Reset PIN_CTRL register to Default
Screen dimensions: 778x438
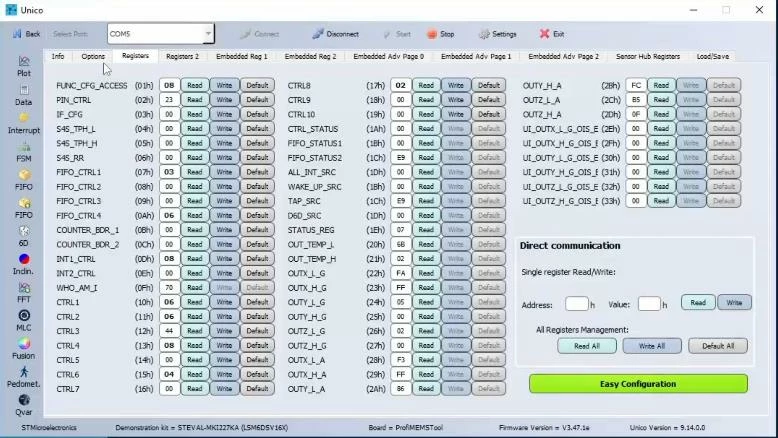click(257, 100)
